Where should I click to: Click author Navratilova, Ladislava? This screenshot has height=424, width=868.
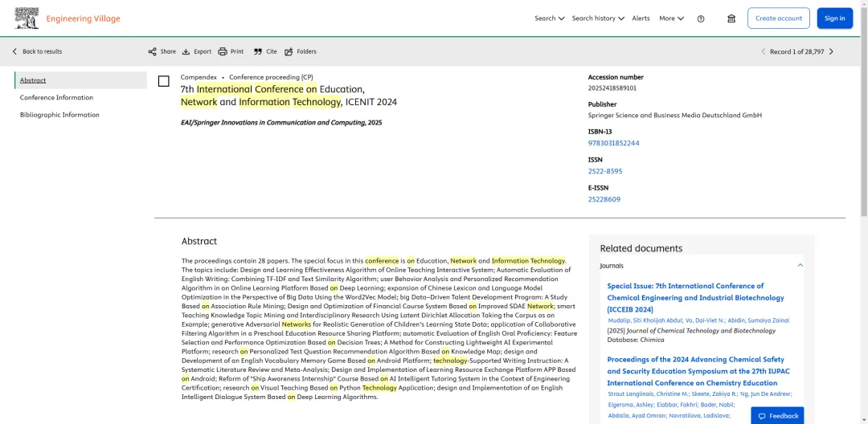(699, 415)
